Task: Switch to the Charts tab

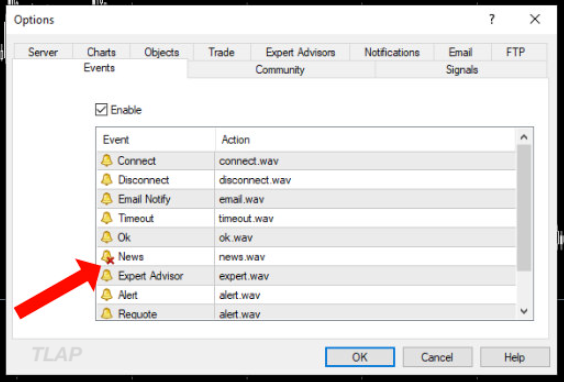Action: (x=101, y=52)
